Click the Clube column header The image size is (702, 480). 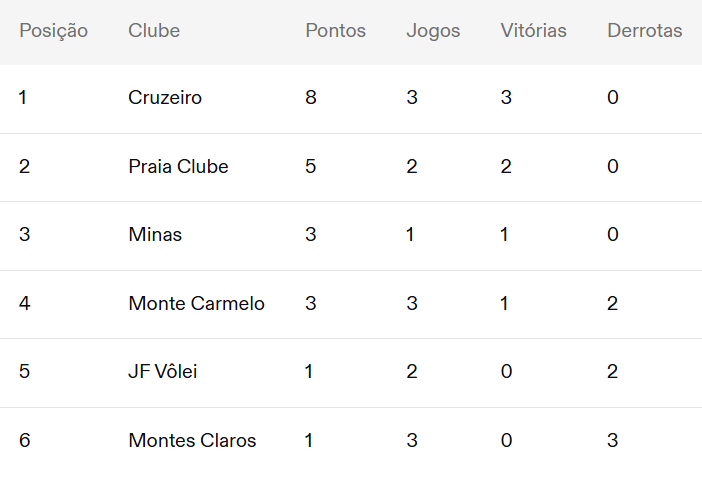tap(154, 31)
